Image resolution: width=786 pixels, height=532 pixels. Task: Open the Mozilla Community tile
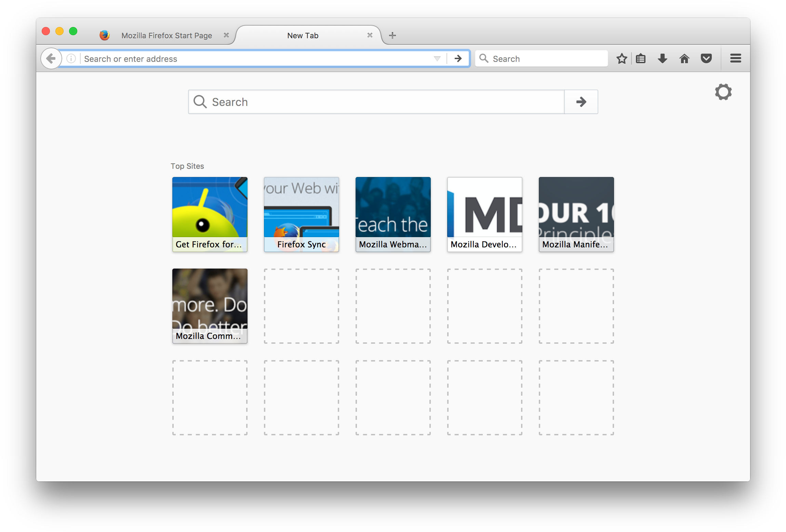210,306
